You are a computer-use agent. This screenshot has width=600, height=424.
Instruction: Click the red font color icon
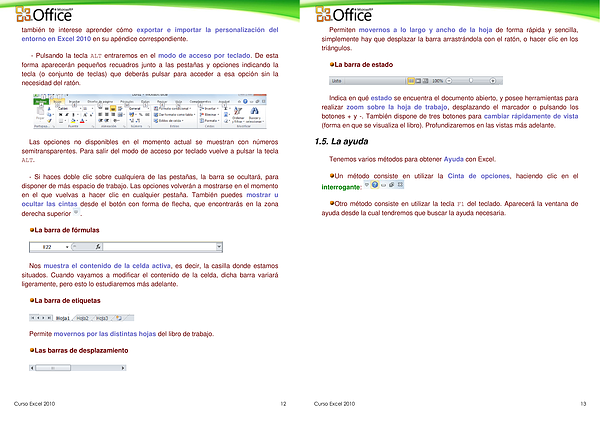[x=82, y=121]
